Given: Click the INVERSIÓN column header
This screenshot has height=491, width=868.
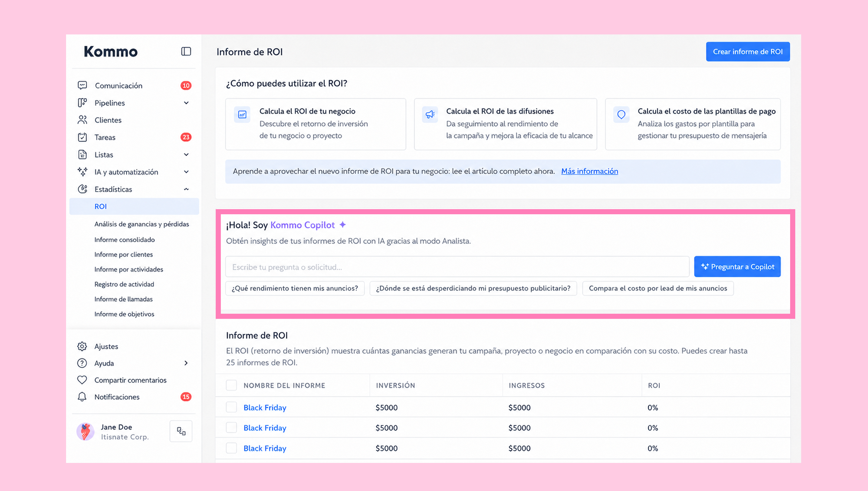Looking at the screenshot, I should tap(395, 385).
